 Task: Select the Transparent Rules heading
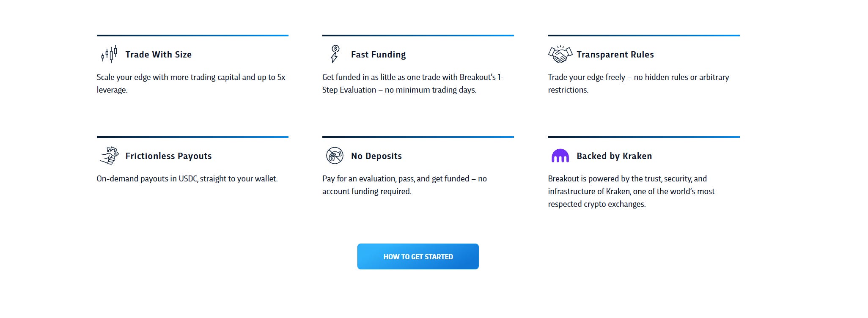point(615,54)
